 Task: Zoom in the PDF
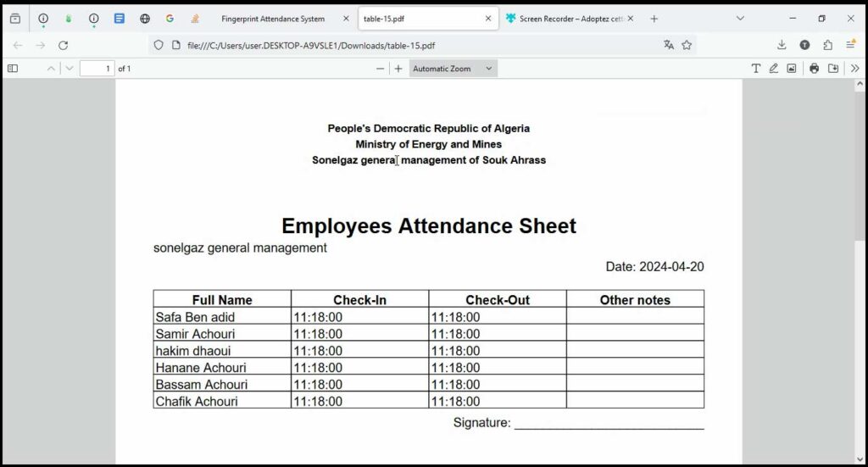398,69
